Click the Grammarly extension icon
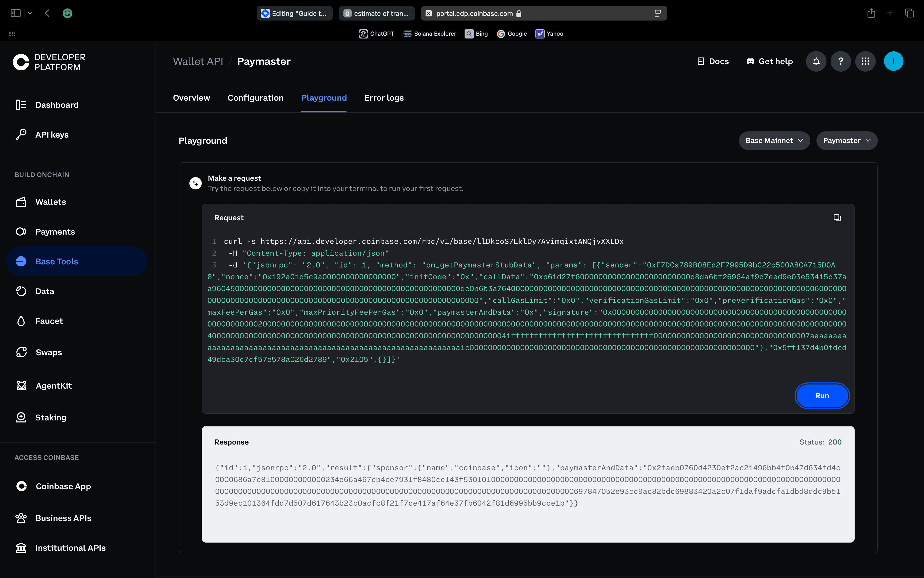 tap(67, 13)
